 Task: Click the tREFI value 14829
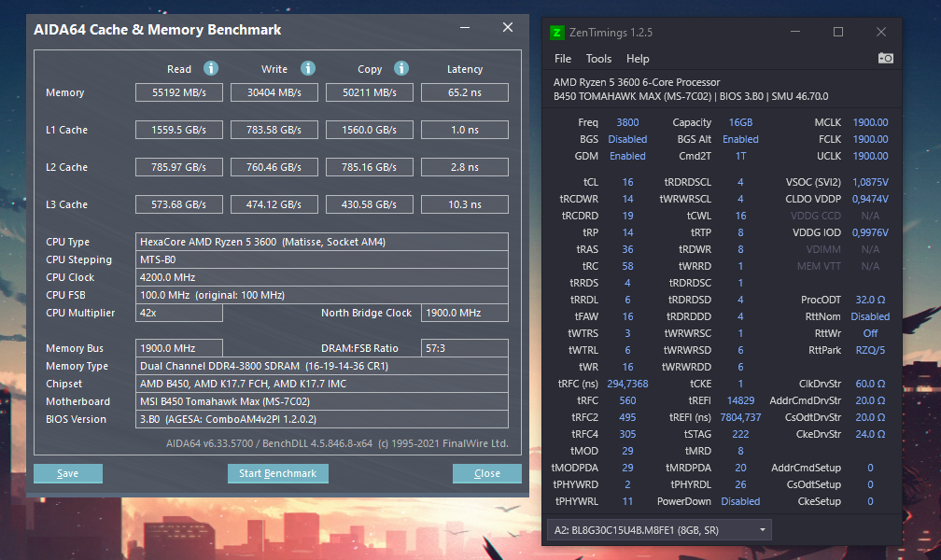[740, 401]
